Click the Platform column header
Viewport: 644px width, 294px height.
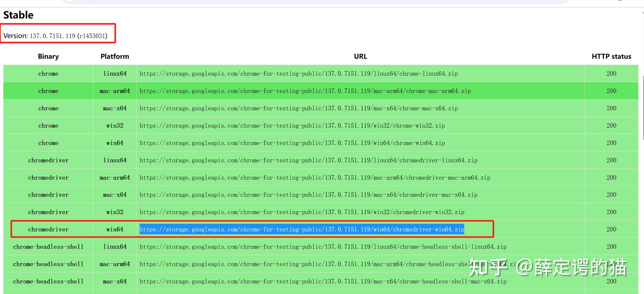(x=115, y=57)
